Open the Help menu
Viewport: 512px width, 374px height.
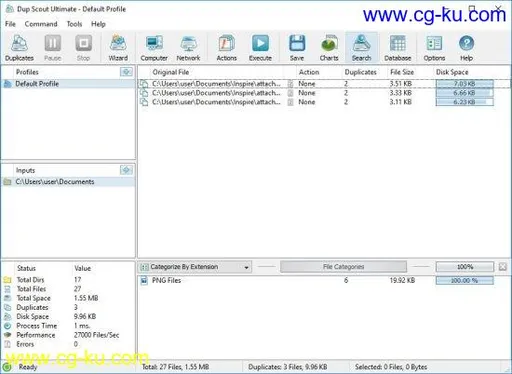point(98,24)
